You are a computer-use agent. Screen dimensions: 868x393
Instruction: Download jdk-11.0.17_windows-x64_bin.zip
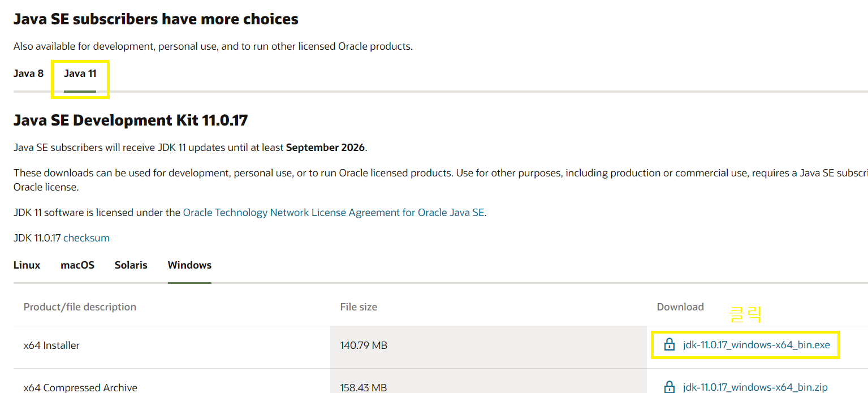[755, 387]
